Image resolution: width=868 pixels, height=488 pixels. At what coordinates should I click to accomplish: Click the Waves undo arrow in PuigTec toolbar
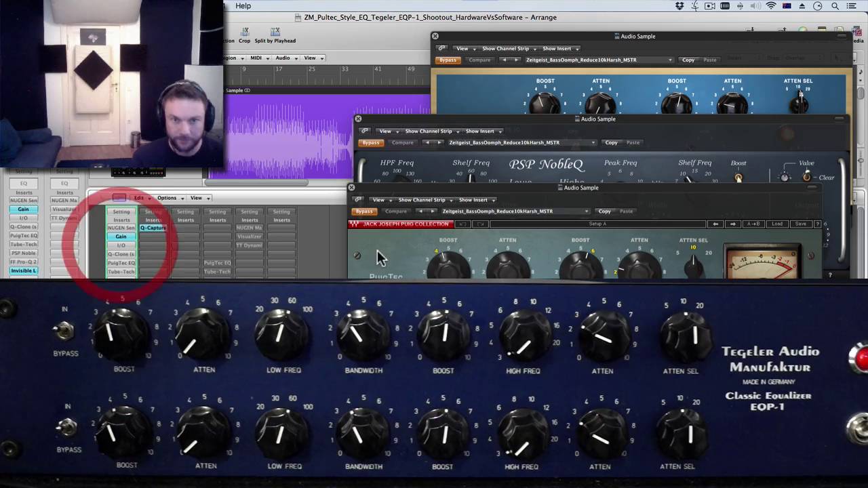click(463, 224)
